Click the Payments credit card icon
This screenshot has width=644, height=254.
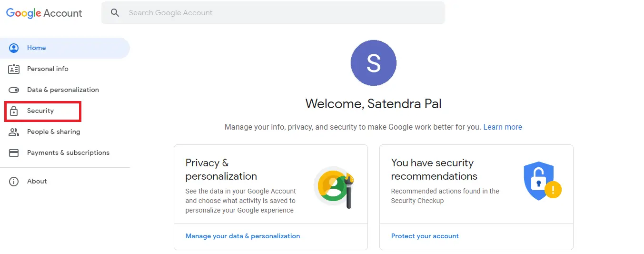14,153
